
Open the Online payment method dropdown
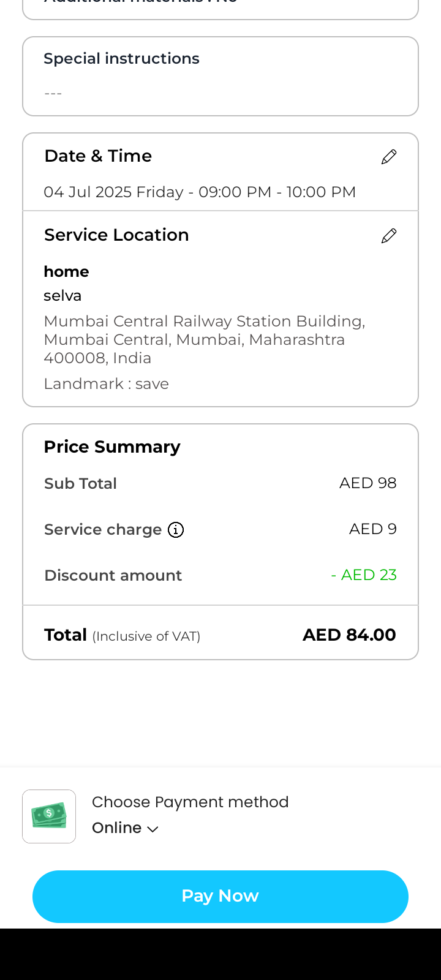click(x=117, y=828)
